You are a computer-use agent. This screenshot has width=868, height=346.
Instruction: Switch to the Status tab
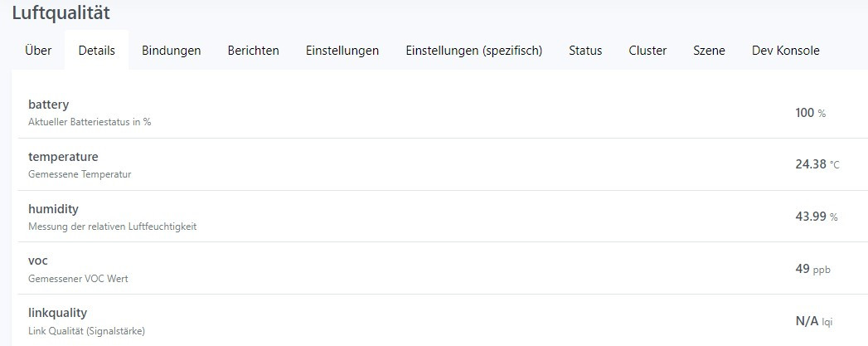(x=585, y=51)
